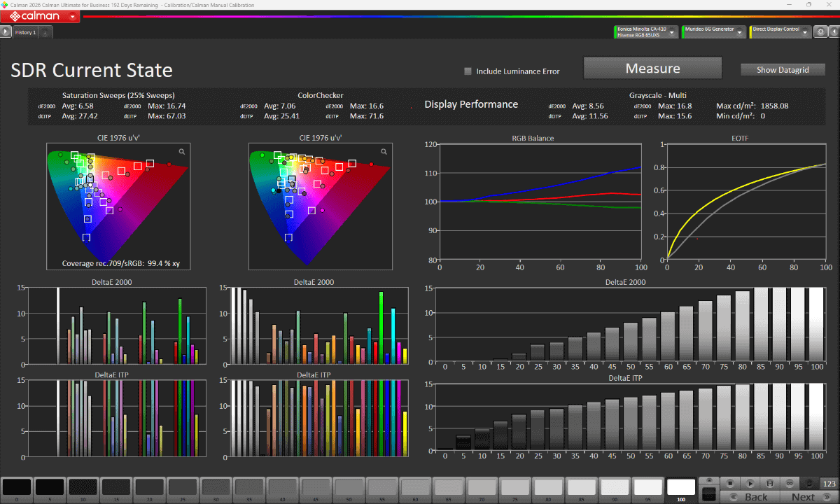Stop the measurement with the stop icon

(729, 483)
